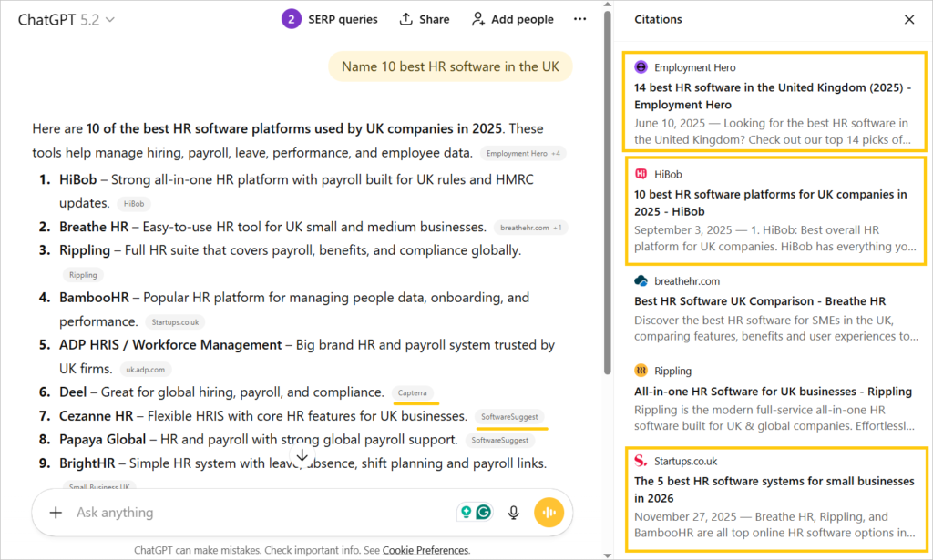Click the microphone dictation icon
Viewport: 933px width, 560px height.
click(x=514, y=513)
